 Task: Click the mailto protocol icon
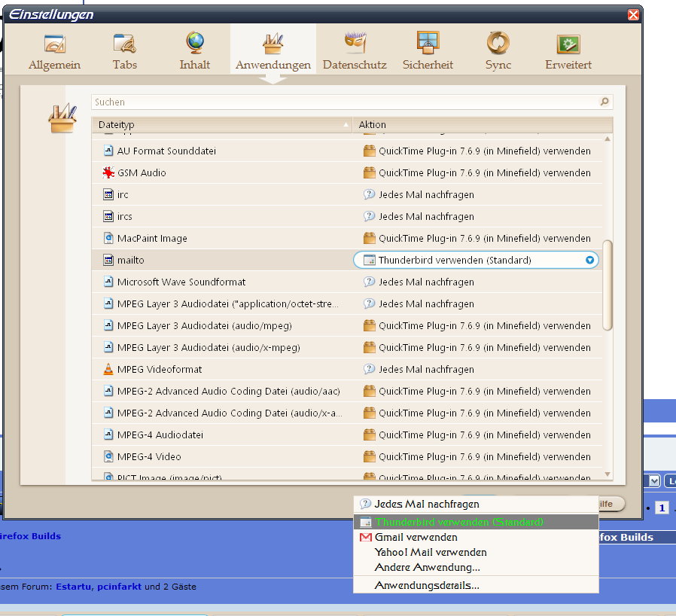click(108, 260)
